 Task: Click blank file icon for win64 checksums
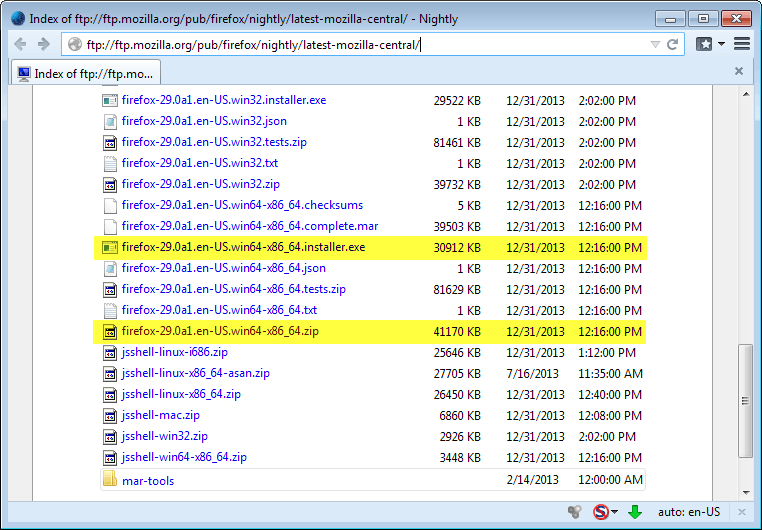[x=110, y=205]
